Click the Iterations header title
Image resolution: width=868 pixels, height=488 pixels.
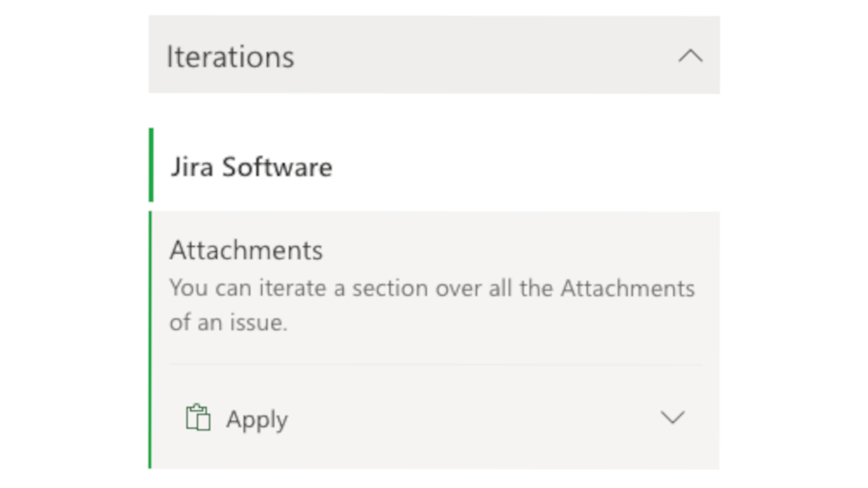click(x=230, y=57)
